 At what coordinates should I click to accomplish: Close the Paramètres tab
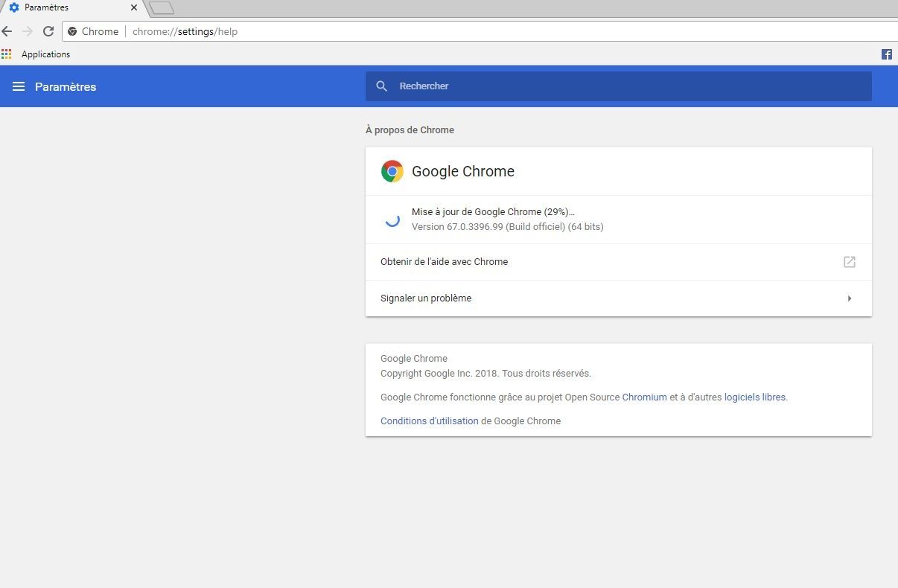click(134, 7)
